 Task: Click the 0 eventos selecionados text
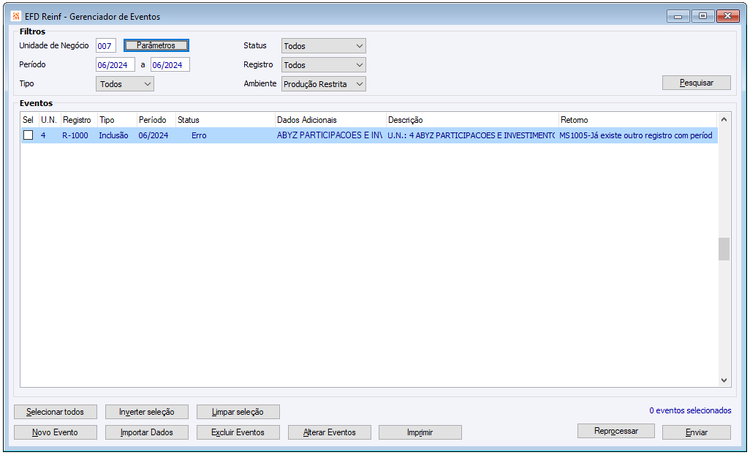pos(690,411)
